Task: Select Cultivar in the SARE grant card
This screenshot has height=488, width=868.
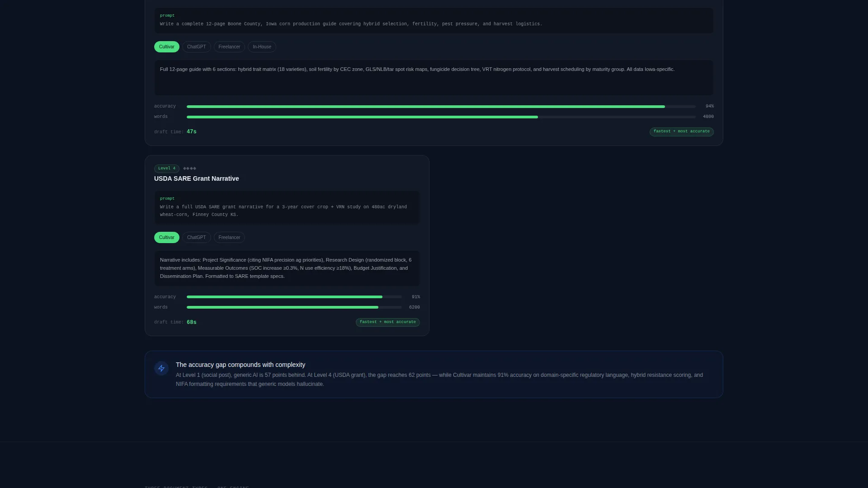Action: [x=166, y=238]
